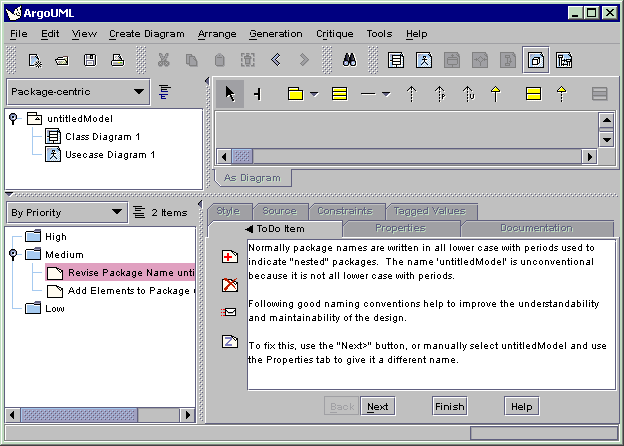Click the explorer perspective configure icon
This screenshot has width=624, height=446.
pyautogui.click(x=165, y=92)
